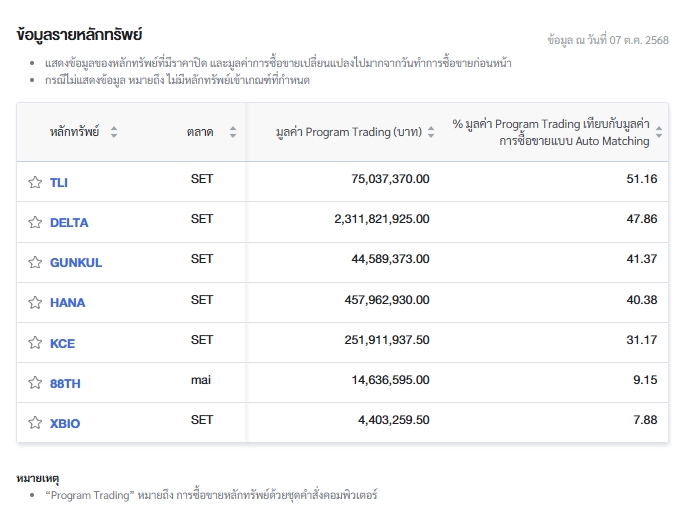
Task: Star the TLI stock as favorite
Action: click(x=35, y=182)
